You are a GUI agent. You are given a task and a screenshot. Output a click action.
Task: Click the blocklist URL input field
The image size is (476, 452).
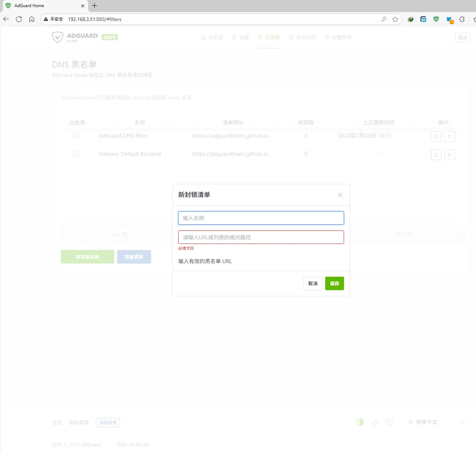point(261,237)
